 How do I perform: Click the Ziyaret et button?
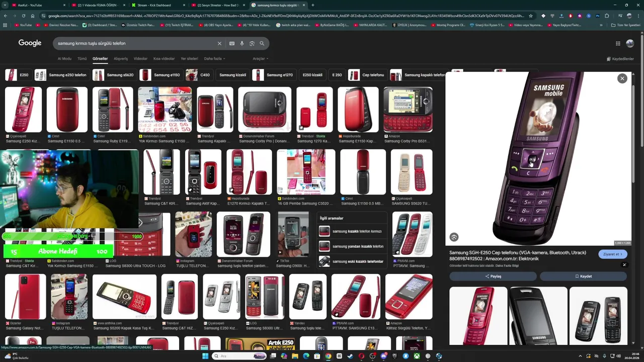pos(613,254)
